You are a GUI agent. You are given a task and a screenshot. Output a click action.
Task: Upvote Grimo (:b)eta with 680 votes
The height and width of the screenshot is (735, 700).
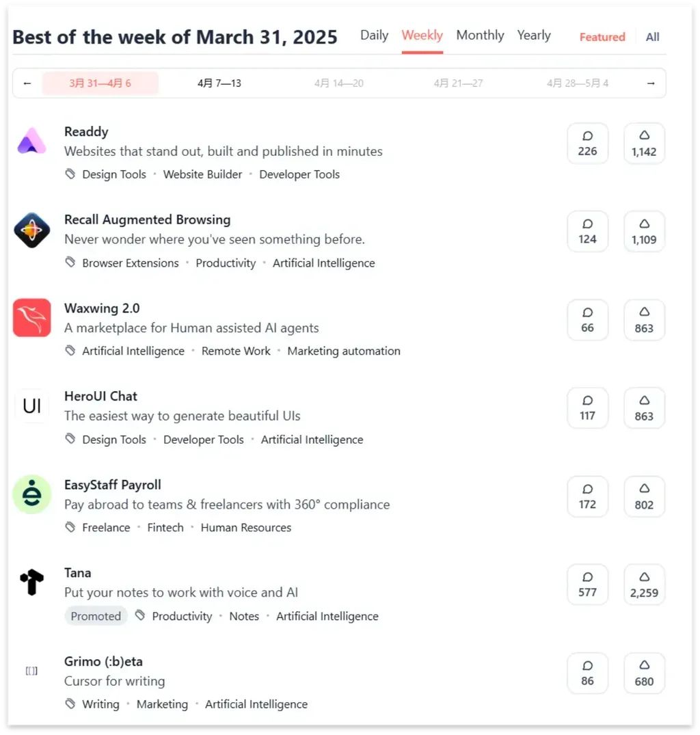[644, 673]
